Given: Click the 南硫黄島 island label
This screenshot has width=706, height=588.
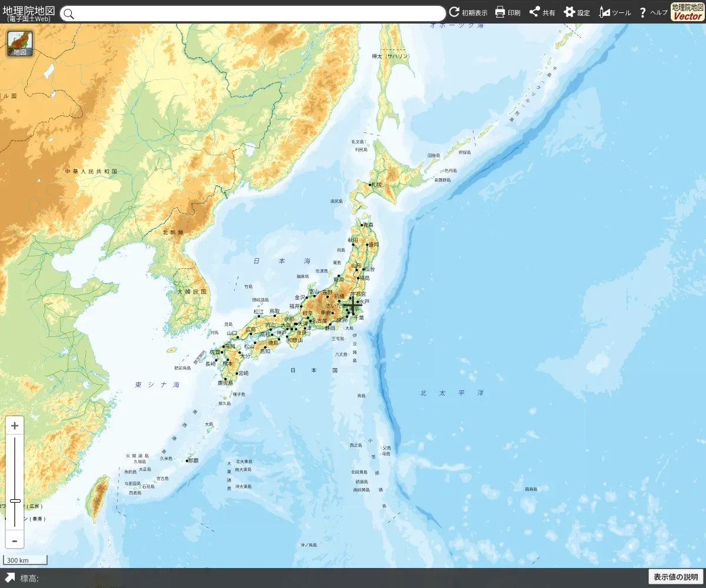Looking at the screenshot, I should [362, 489].
